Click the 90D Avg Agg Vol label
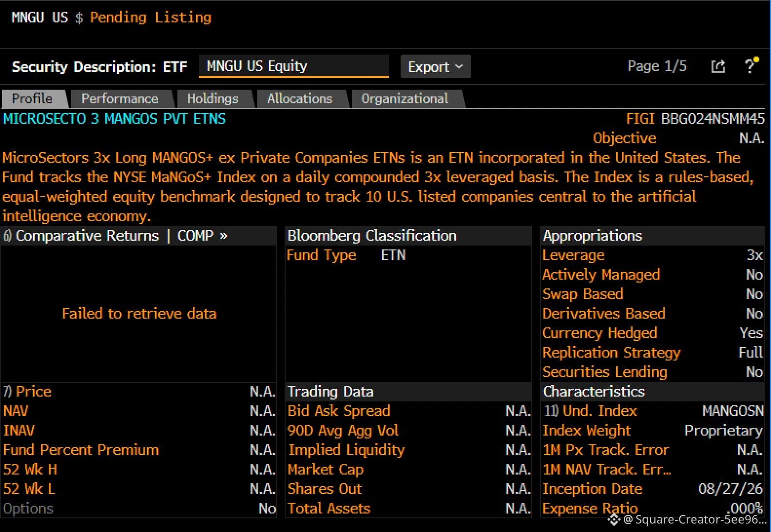The width and height of the screenshot is (771, 532). tap(343, 431)
